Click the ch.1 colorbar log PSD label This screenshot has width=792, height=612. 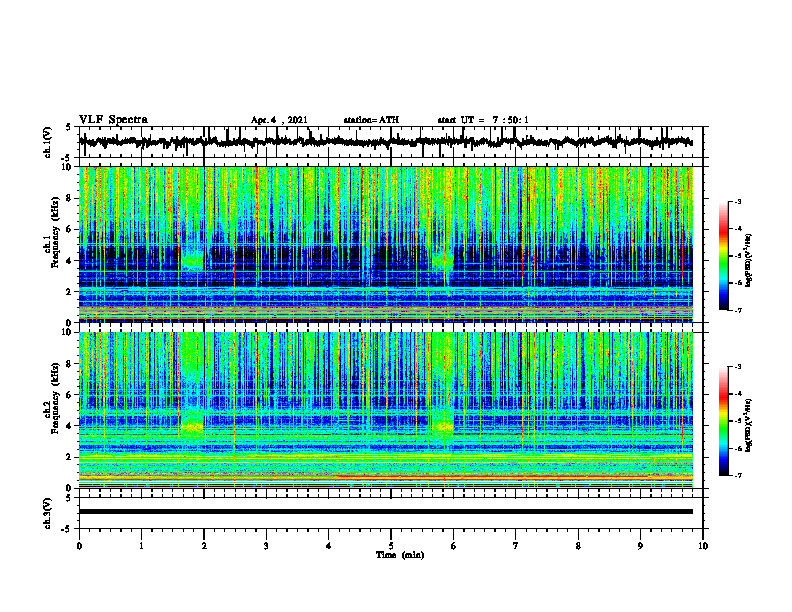coord(749,261)
